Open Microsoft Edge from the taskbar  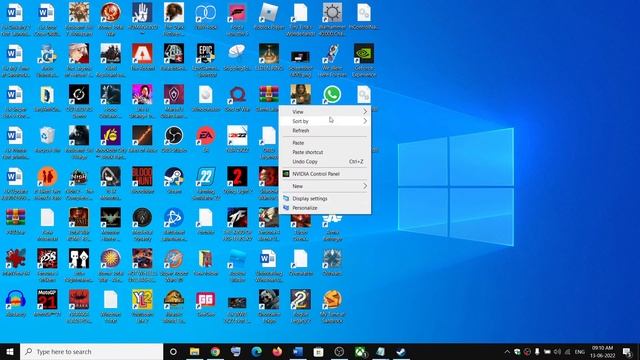click(256, 351)
